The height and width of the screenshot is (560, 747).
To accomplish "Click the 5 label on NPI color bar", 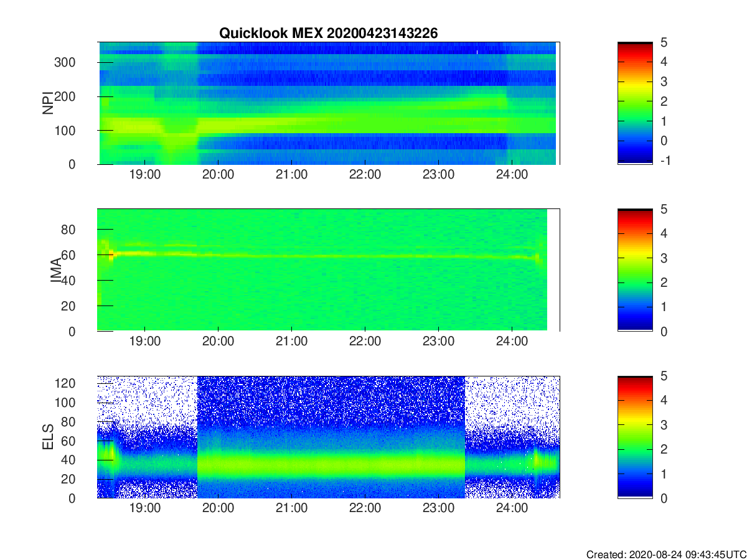I will pyautogui.click(x=664, y=42).
